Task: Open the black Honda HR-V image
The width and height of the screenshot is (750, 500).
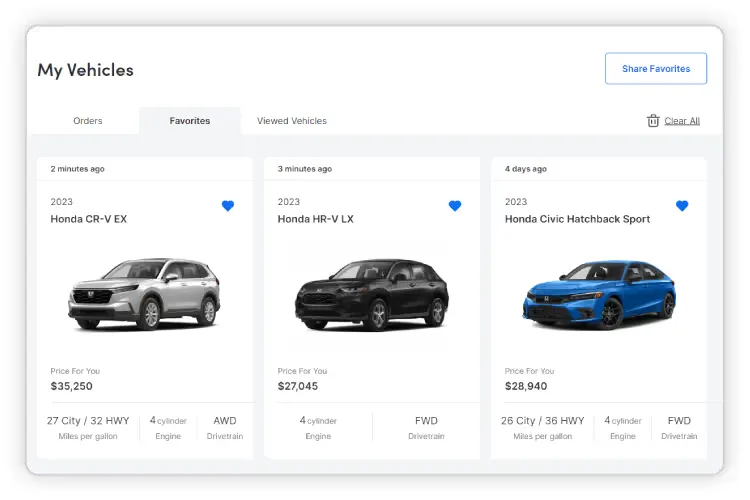Action: point(372,295)
